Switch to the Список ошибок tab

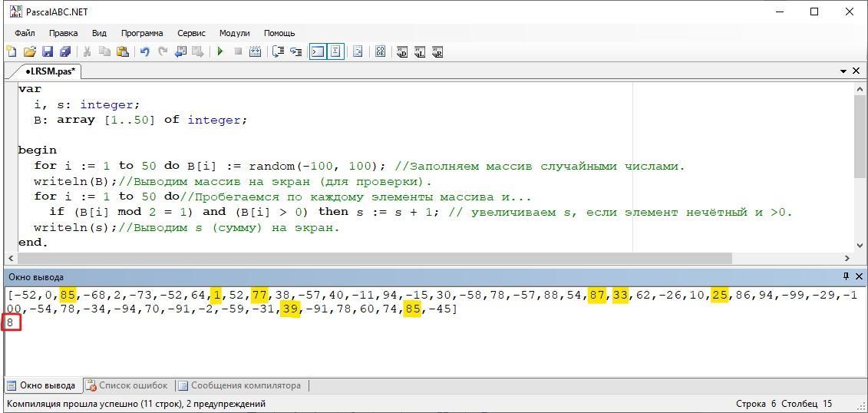[128, 385]
